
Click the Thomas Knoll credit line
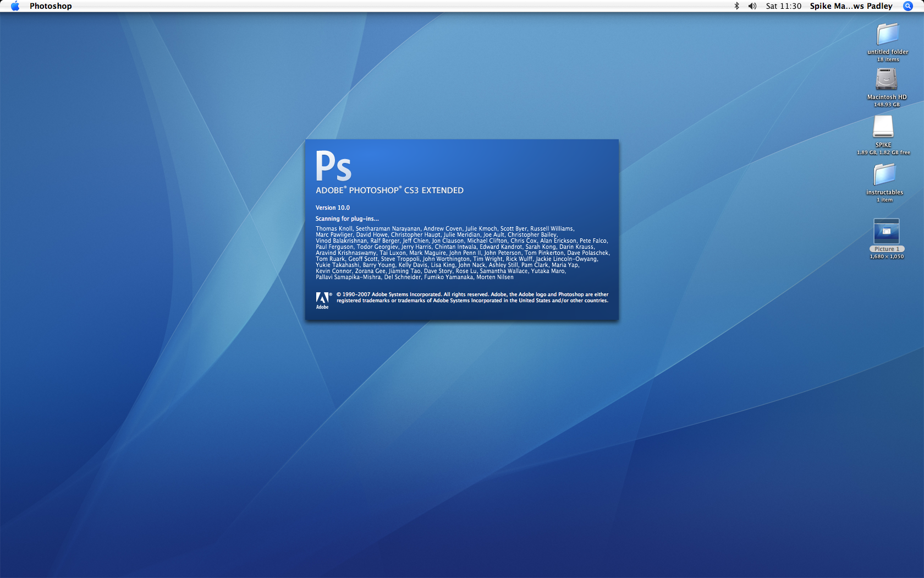[x=445, y=229]
